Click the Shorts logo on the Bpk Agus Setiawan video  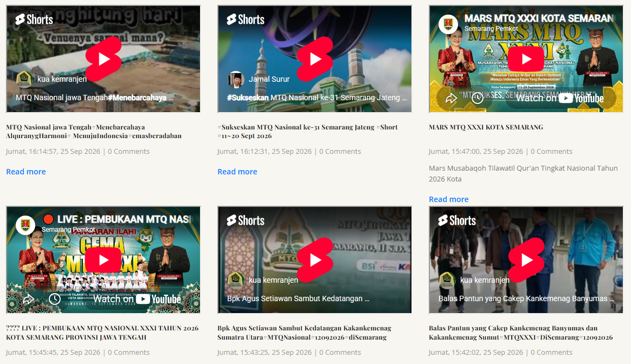(x=246, y=220)
